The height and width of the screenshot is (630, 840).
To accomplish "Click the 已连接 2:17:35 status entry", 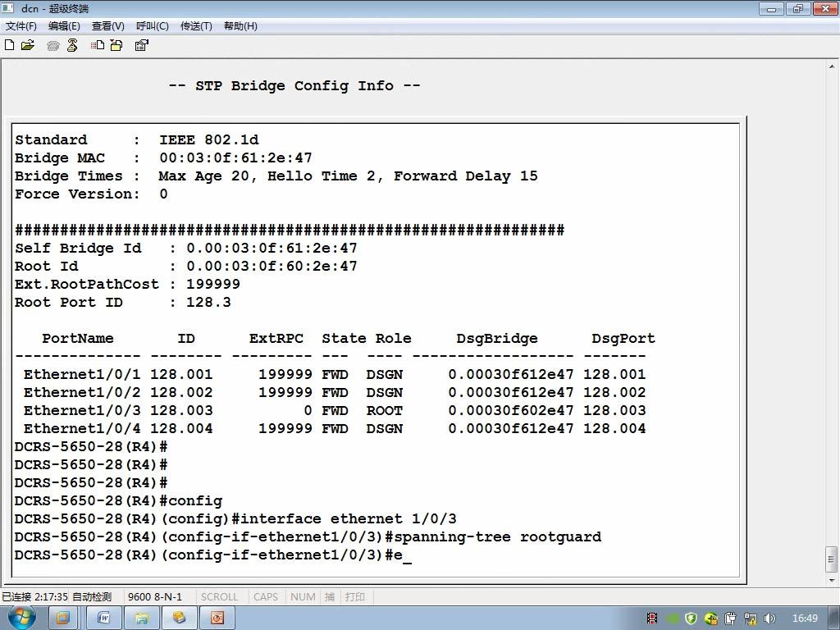I will (34, 597).
